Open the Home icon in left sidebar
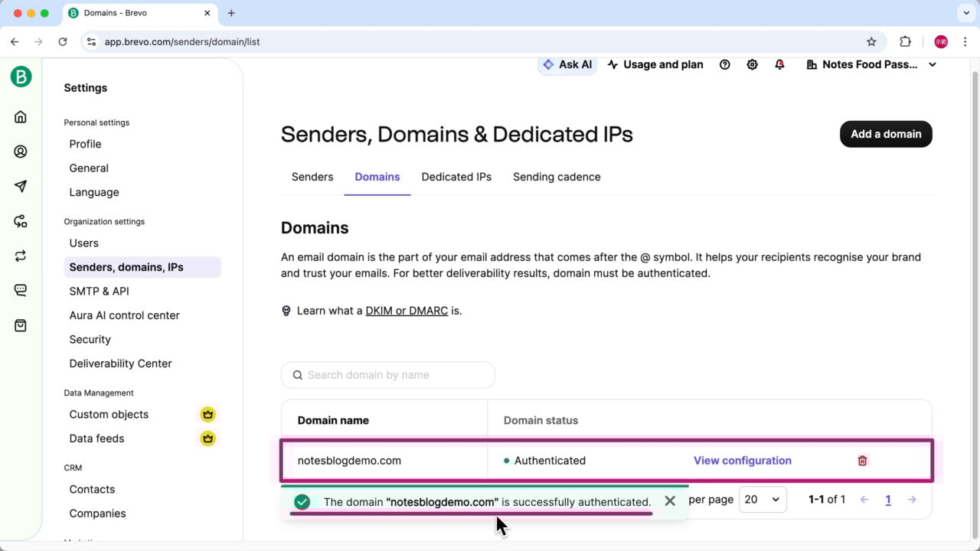 [21, 117]
